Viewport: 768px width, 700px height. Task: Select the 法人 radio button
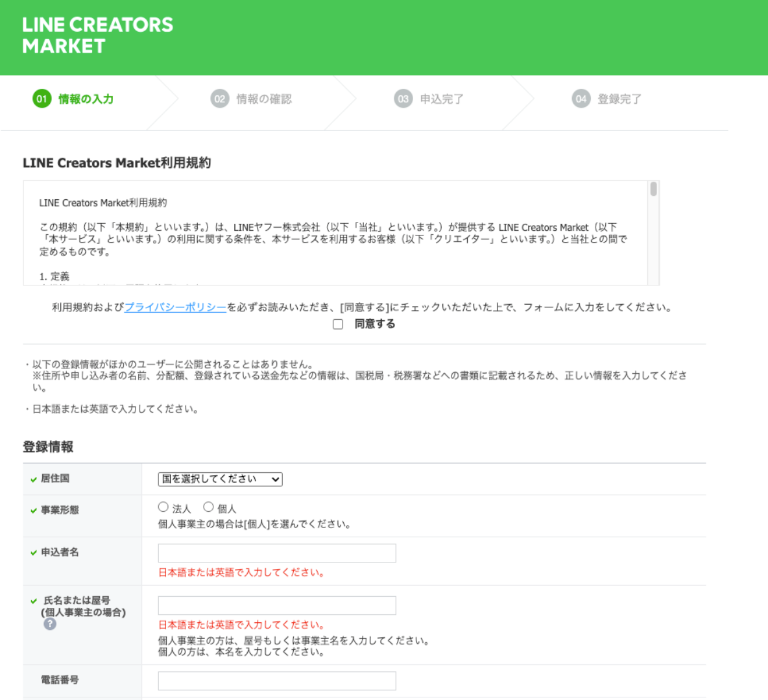tap(163, 507)
